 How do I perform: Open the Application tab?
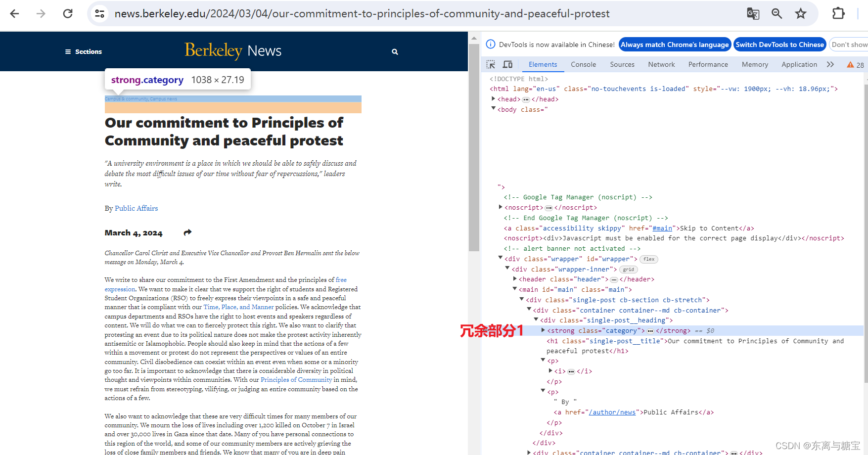coord(799,64)
